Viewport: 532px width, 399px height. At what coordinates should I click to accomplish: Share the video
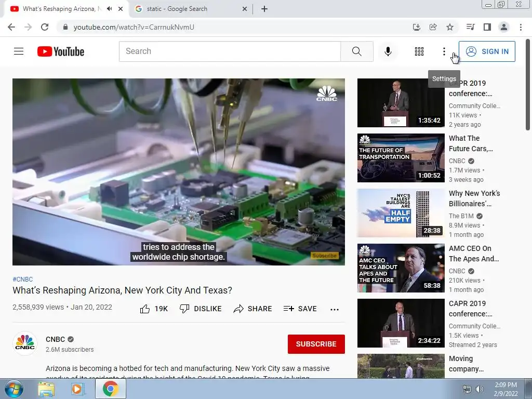tap(253, 309)
